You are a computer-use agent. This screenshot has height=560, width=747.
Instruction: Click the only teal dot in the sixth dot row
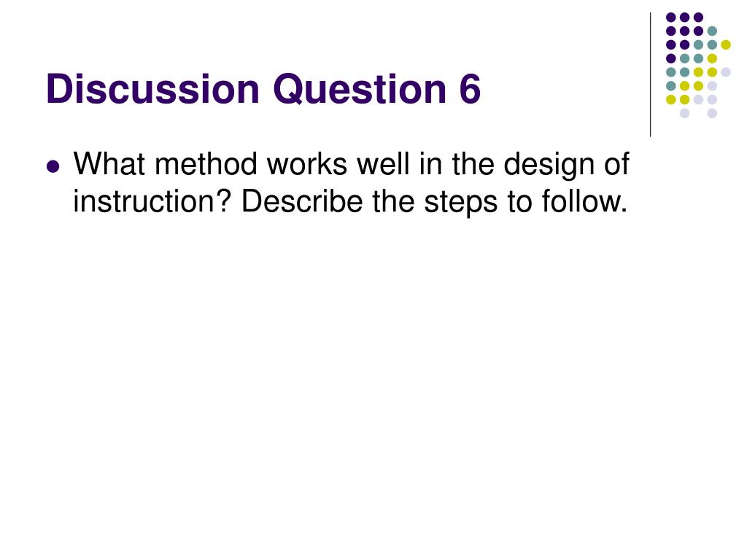[x=671, y=86]
